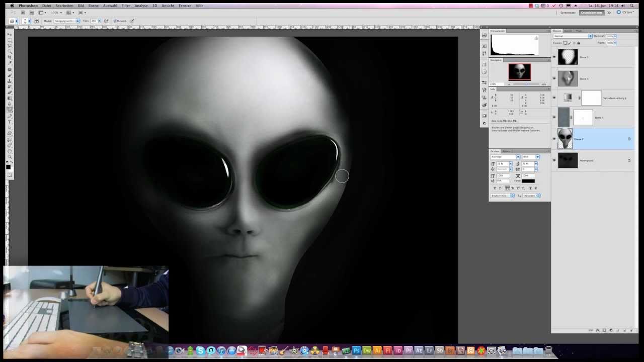
Task: Open the Filter menu
Action: (126, 6)
